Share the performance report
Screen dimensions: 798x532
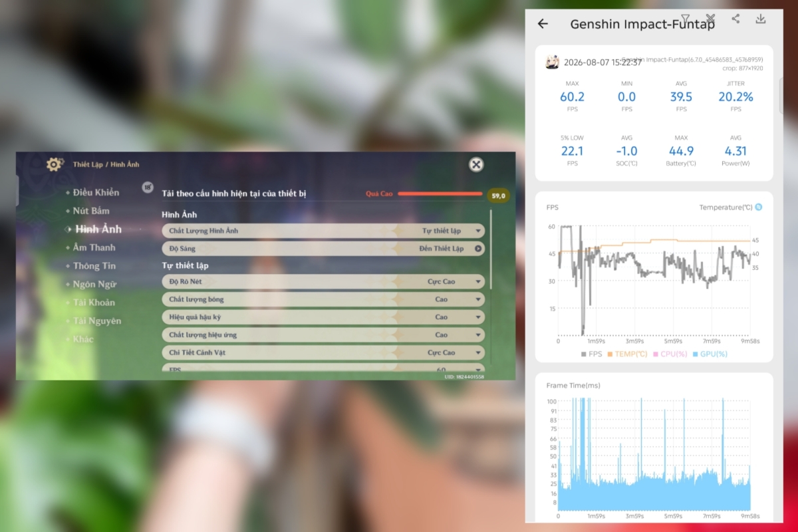point(735,19)
